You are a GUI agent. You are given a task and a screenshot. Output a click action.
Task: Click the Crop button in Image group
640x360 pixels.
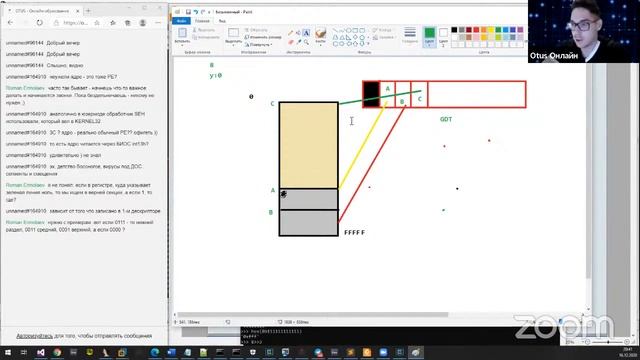pyautogui.click(x=256, y=30)
